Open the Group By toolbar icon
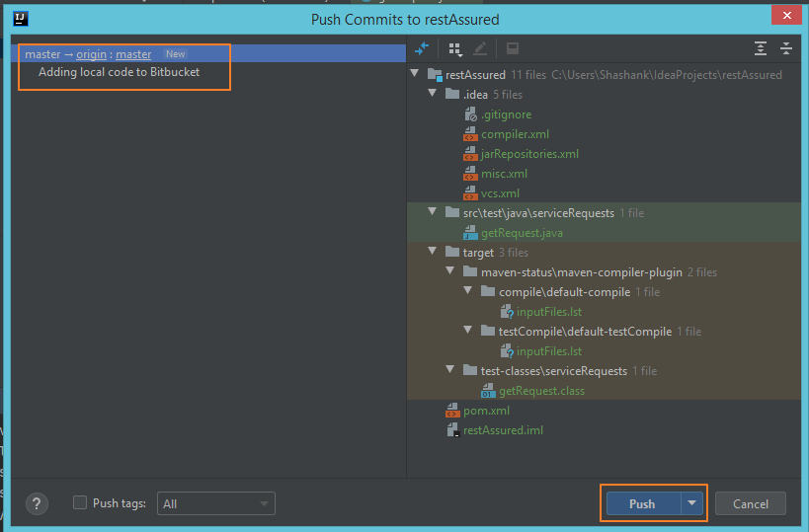Image resolution: width=809 pixels, height=532 pixels. (455, 49)
